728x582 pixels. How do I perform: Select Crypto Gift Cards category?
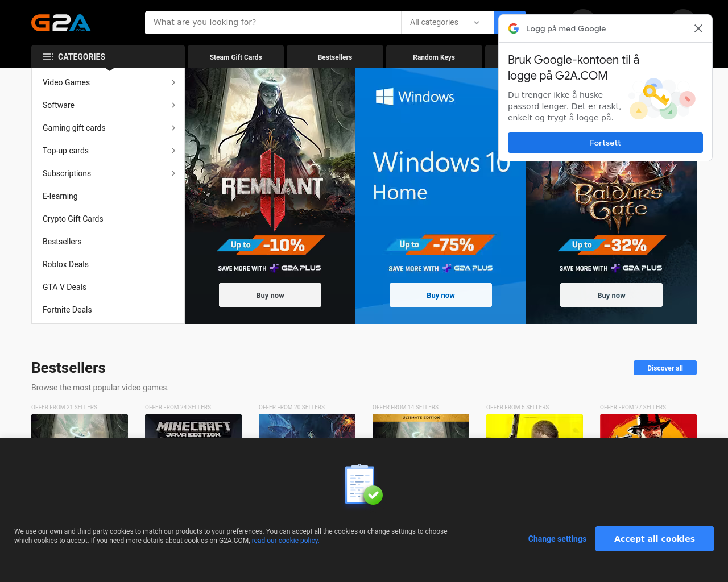108,219
